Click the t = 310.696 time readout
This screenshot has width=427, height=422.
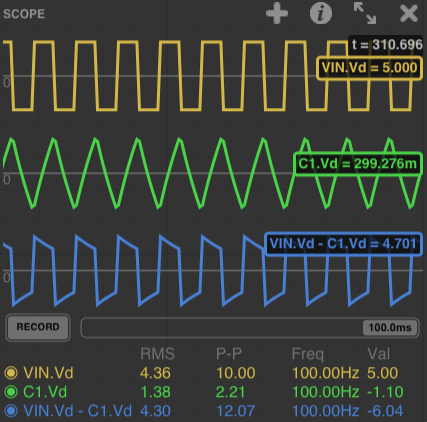pos(386,44)
